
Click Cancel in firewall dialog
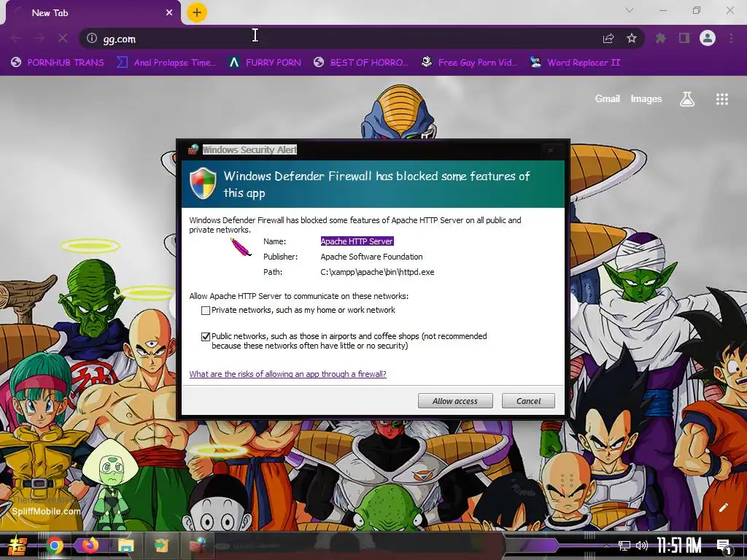pyautogui.click(x=528, y=401)
